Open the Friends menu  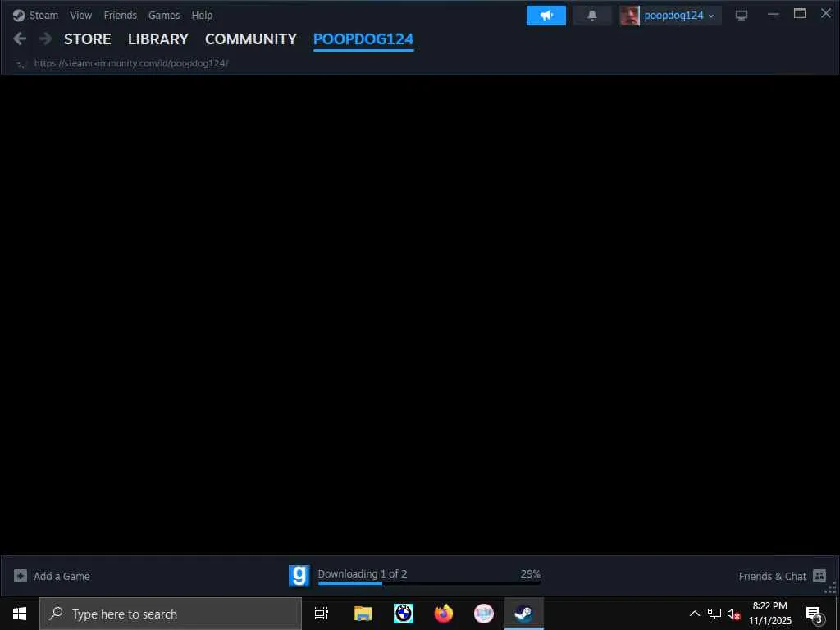(x=120, y=15)
